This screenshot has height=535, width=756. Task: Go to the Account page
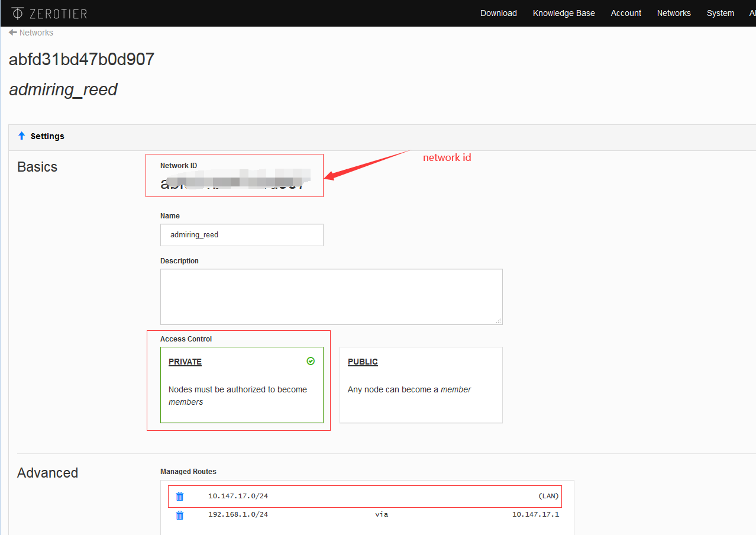(626, 13)
